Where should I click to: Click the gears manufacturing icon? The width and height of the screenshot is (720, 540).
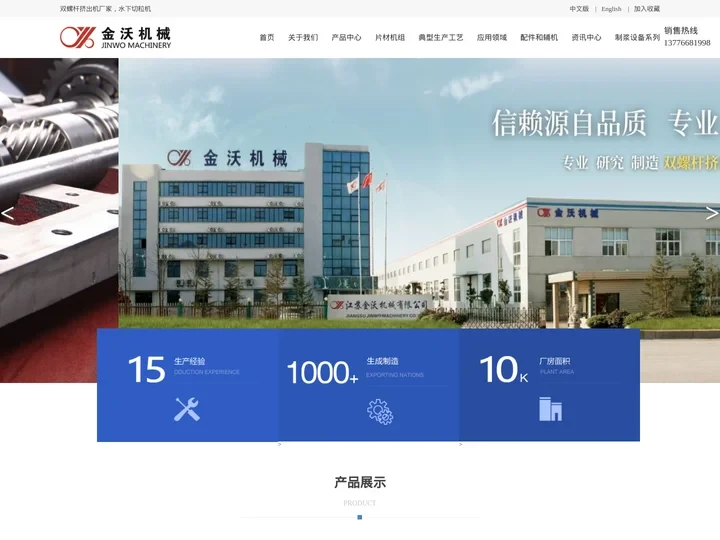pos(380,412)
